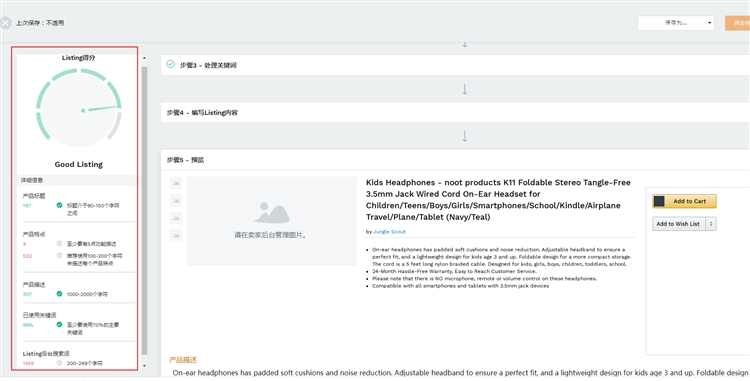The height and width of the screenshot is (381, 750).
Task: Click the Compatible with all smartphones bullet
Action: pyautogui.click(x=460, y=286)
